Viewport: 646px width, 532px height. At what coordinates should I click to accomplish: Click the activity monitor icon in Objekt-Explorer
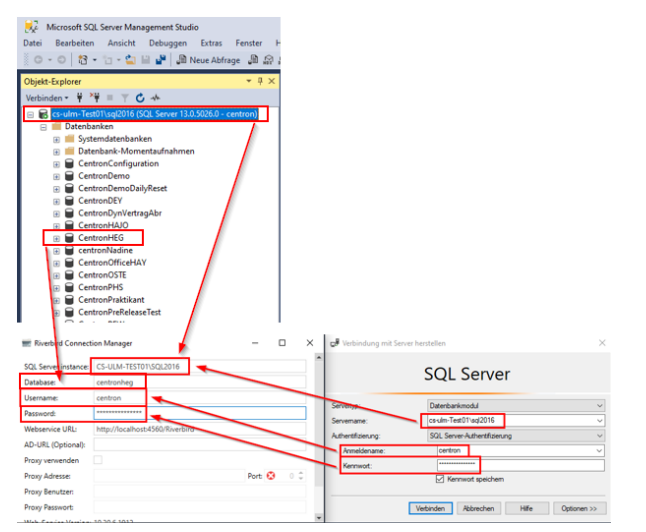tap(155, 98)
